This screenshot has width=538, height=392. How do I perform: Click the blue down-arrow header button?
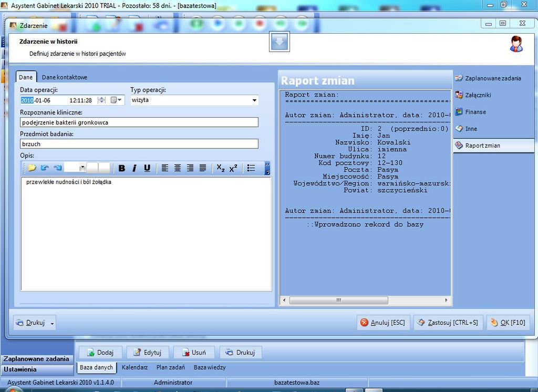(x=280, y=42)
